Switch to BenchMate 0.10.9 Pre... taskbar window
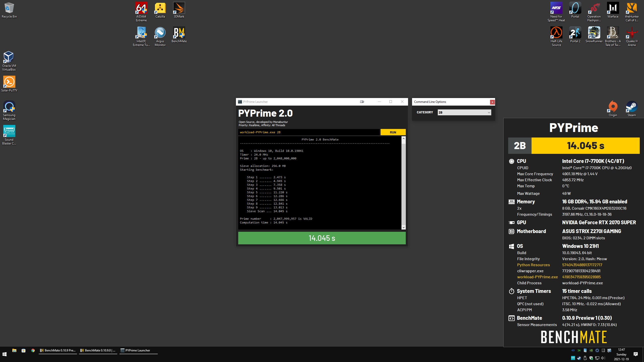Image resolution: width=644 pixels, height=362 pixels. [58, 350]
